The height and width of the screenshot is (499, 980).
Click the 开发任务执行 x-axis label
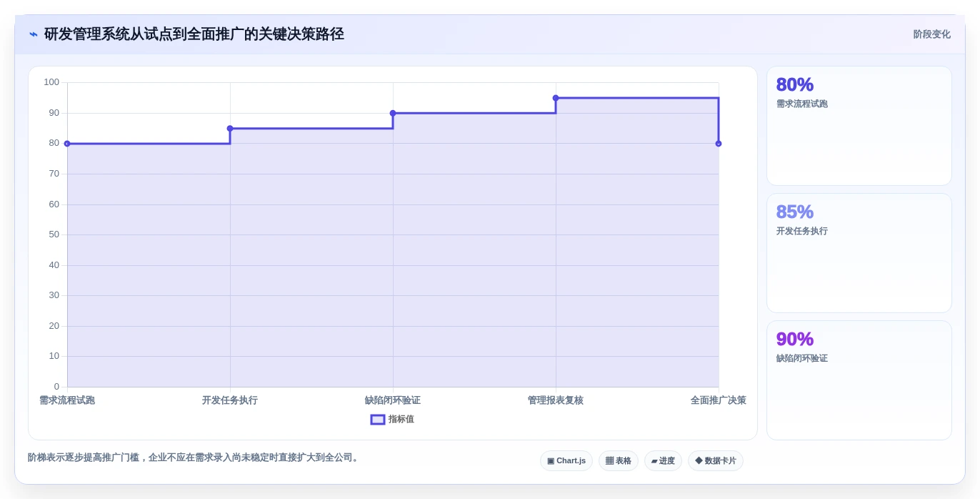230,400
